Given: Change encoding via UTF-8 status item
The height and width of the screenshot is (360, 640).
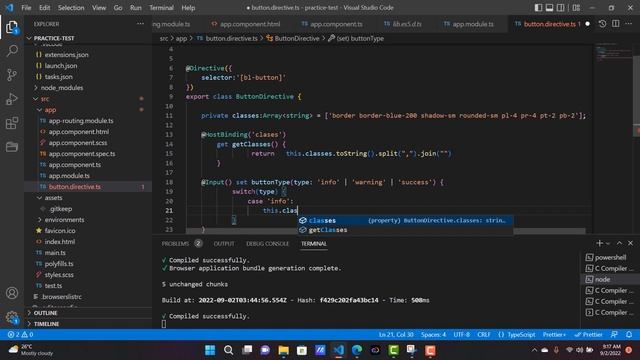Looking at the screenshot, I should pos(461,334).
